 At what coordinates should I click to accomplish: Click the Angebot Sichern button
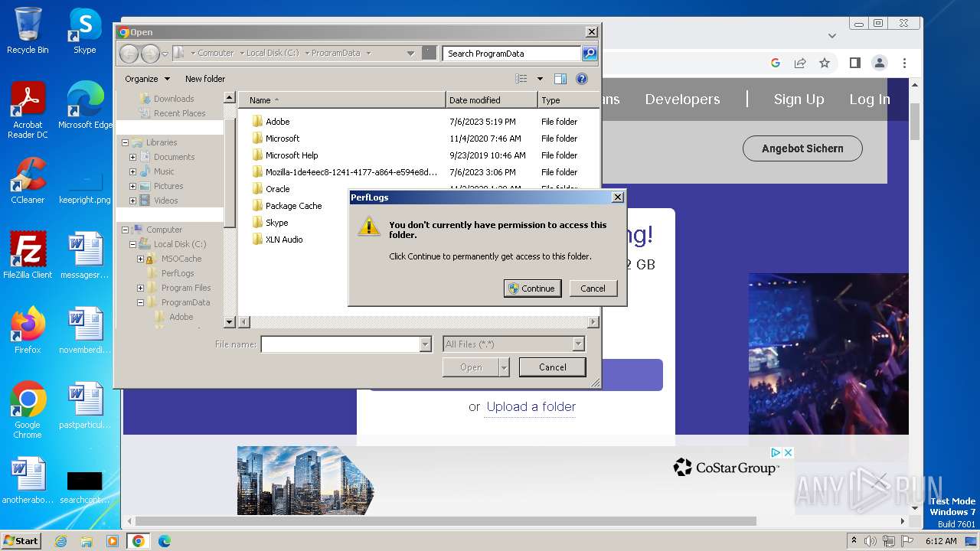802,148
